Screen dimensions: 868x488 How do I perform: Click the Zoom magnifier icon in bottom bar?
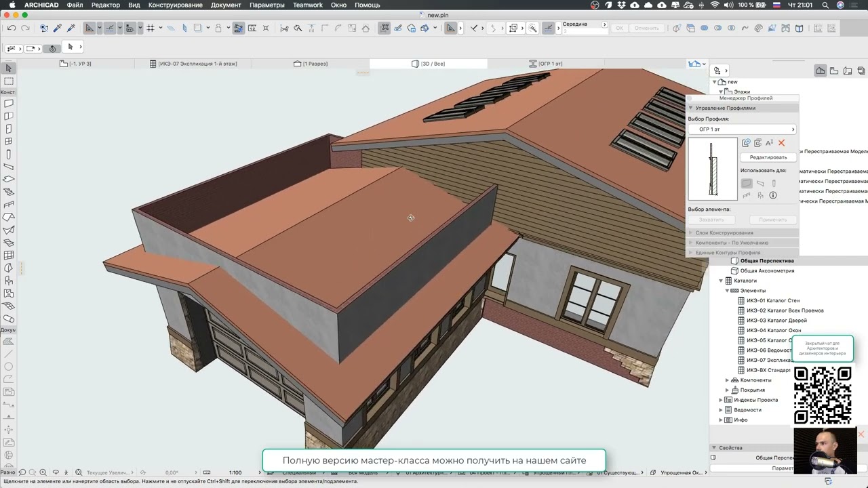click(43, 472)
